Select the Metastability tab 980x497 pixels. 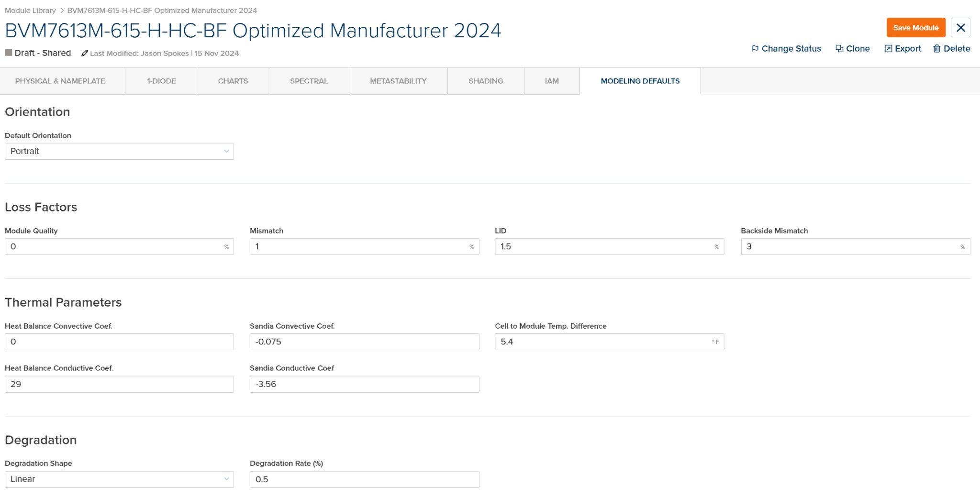[x=398, y=81]
